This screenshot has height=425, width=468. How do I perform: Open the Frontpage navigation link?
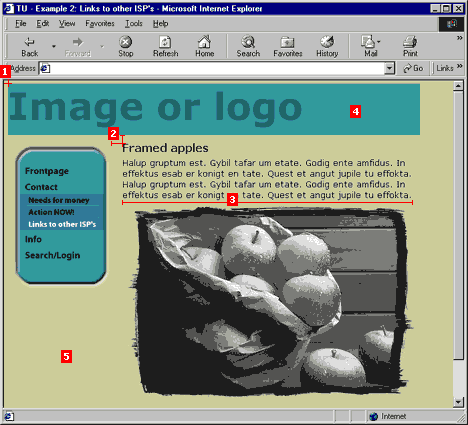tap(47, 171)
